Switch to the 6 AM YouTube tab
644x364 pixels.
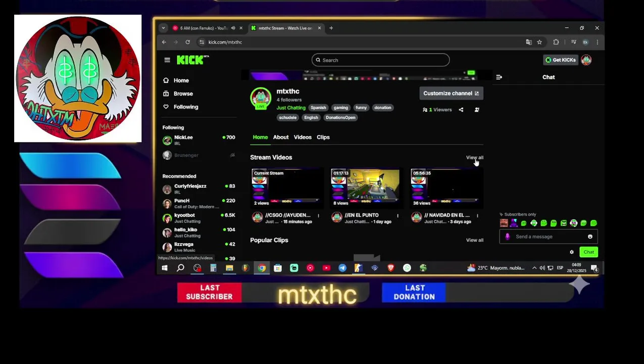point(204,28)
